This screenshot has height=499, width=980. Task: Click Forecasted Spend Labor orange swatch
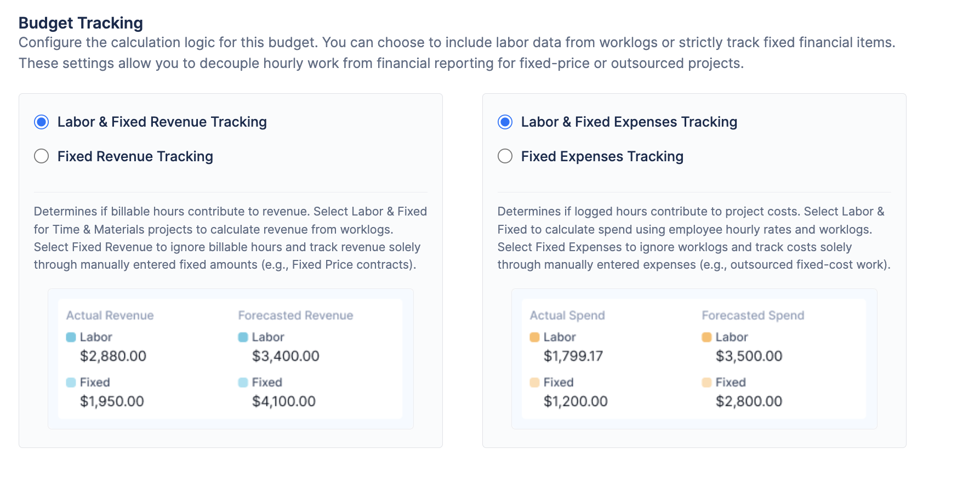[707, 337]
